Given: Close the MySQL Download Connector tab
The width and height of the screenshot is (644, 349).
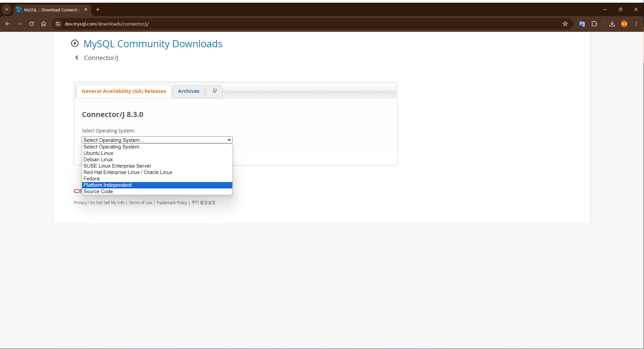Looking at the screenshot, I should pyautogui.click(x=86, y=10).
